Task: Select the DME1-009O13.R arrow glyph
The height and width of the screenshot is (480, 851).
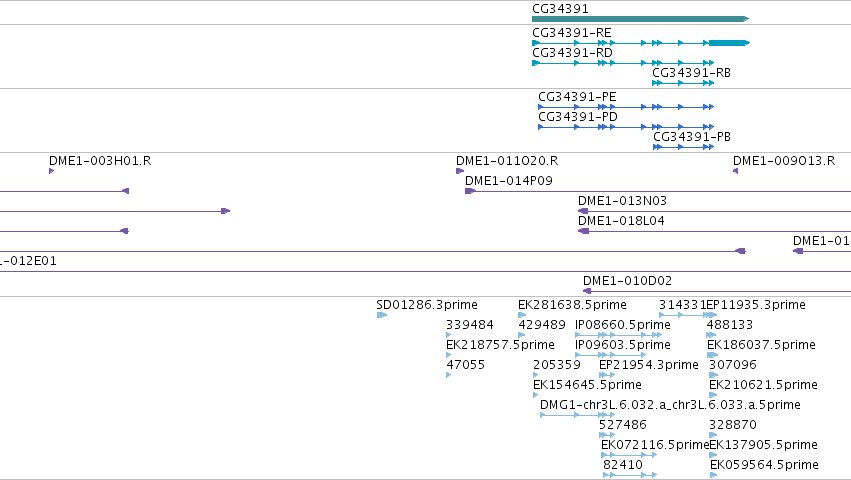Action: click(735, 171)
